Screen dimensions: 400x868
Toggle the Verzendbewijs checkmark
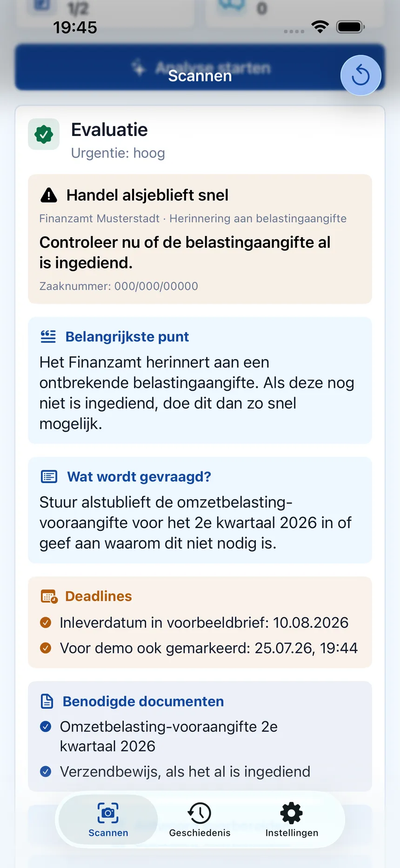[x=46, y=772]
